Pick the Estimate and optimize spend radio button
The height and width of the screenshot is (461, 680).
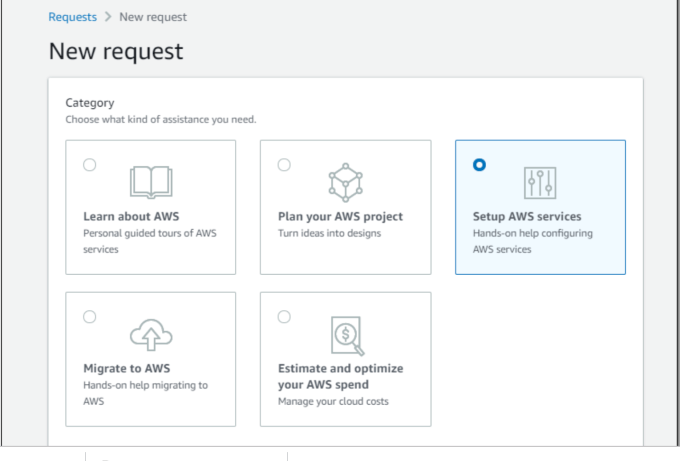(284, 317)
